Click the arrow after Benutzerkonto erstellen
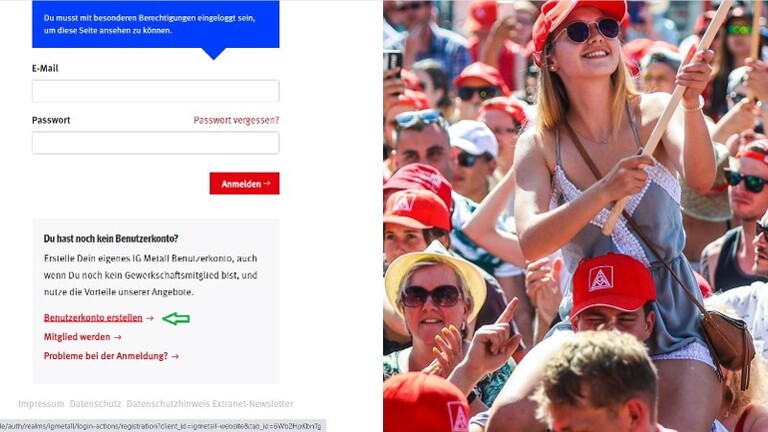The width and height of the screenshot is (768, 432). tap(150, 318)
